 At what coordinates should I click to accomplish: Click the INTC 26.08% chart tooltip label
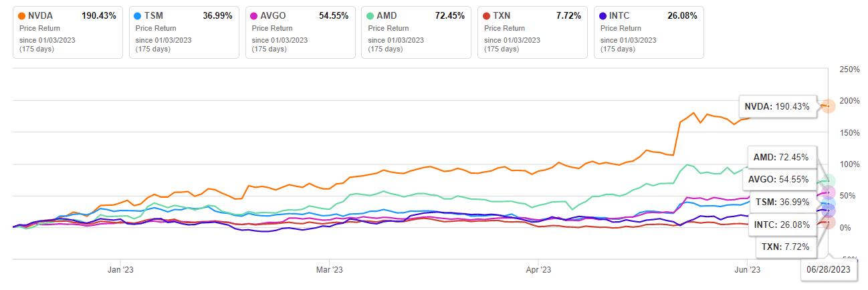click(x=780, y=224)
